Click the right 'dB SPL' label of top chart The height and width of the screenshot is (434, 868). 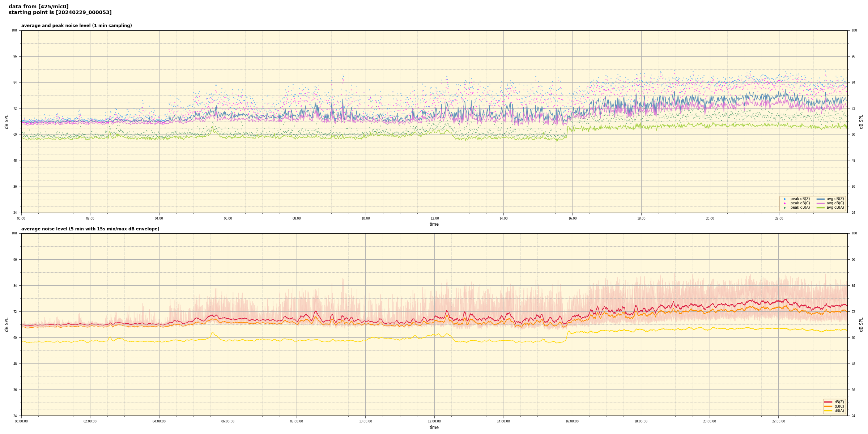click(861, 122)
